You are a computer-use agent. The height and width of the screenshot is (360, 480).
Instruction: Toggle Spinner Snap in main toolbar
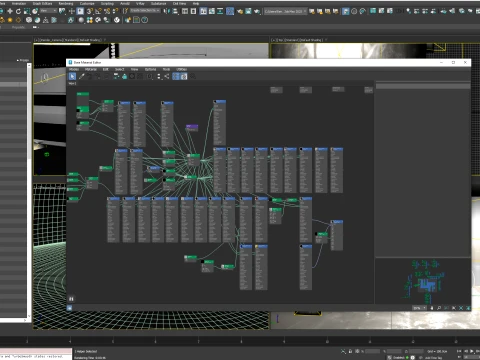tap(116, 11)
